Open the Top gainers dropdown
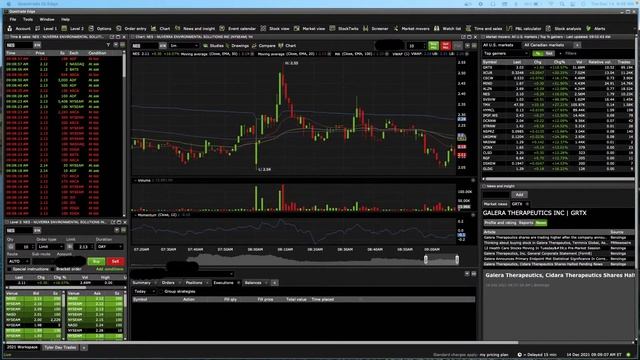Screen dimensions: 640x360 tap(506, 53)
